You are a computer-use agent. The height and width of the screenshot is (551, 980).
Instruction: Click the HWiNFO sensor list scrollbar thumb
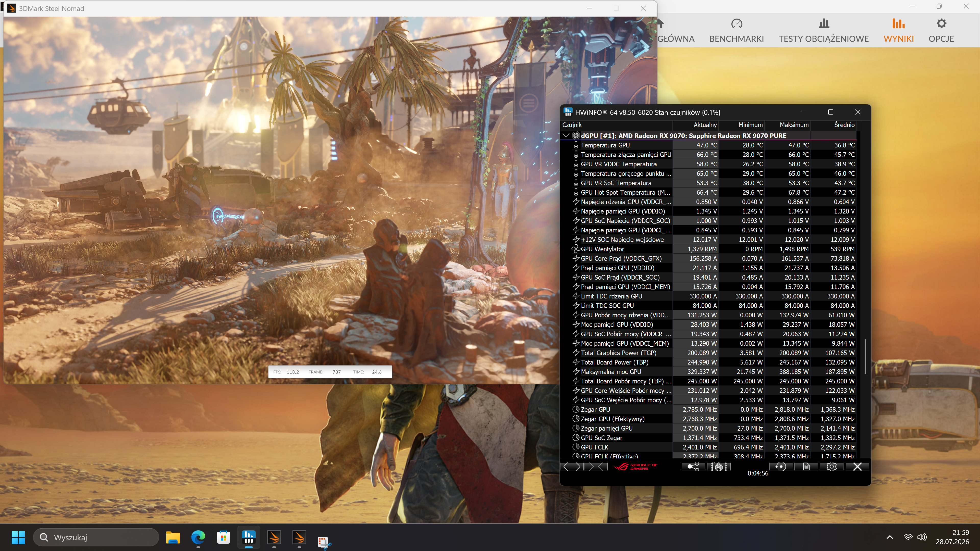(x=865, y=356)
